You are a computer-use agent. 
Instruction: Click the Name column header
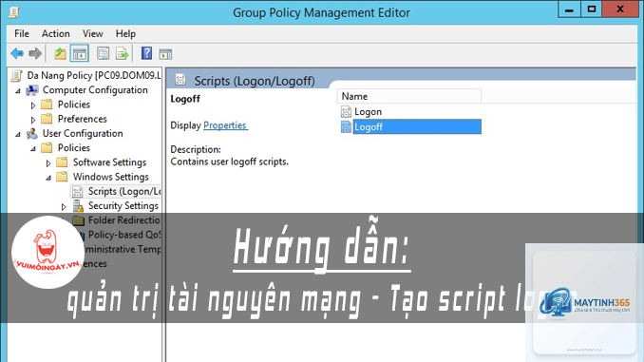coord(409,96)
